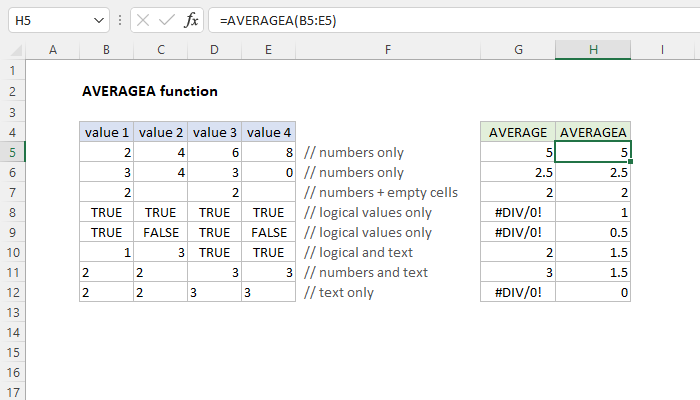
Task: Select row 12 header
Action: pyautogui.click(x=12, y=292)
